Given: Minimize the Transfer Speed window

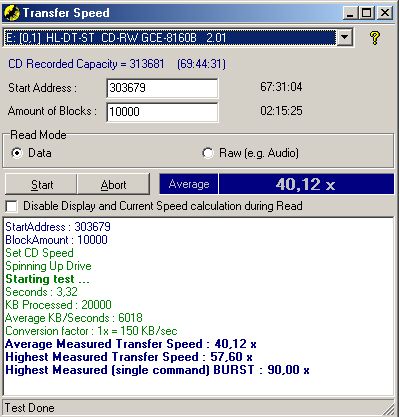Looking at the screenshot, I should coord(350,13).
